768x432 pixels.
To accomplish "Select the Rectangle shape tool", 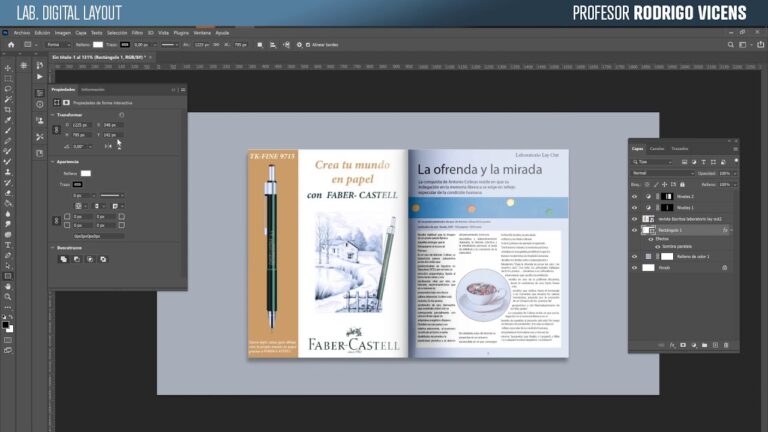I will 8,276.
